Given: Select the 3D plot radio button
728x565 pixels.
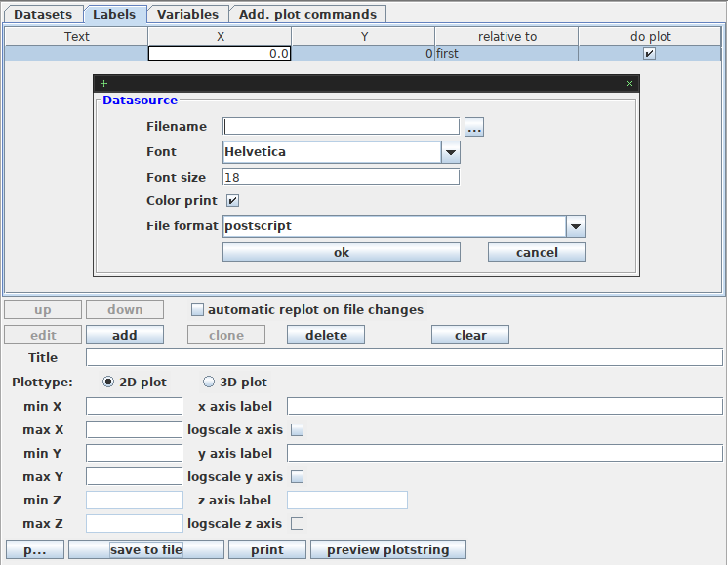Looking at the screenshot, I should 209,383.
